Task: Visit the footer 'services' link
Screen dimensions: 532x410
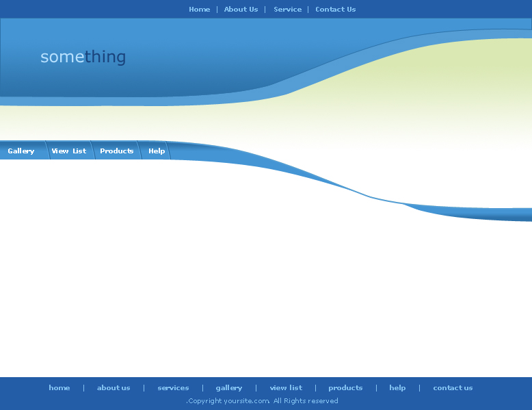Action: coord(173,388)
